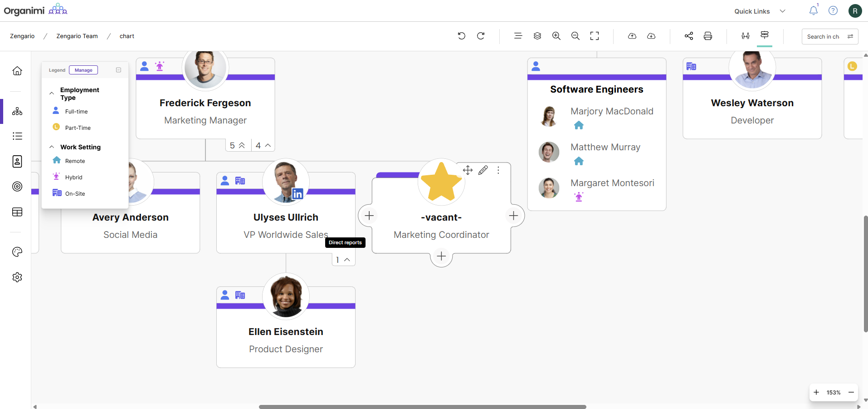Click the cloud upload icon

pyautogui.click(x=632, y=36)
